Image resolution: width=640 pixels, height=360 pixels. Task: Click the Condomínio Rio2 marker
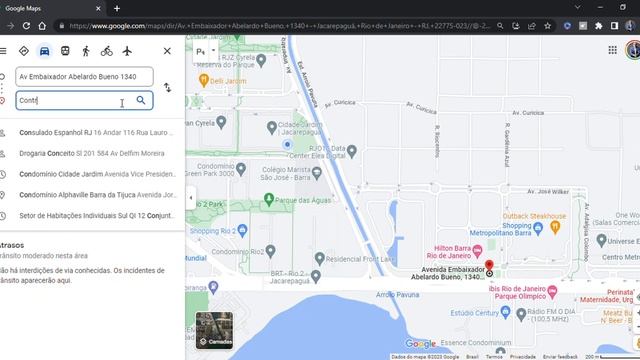(270, 251)
